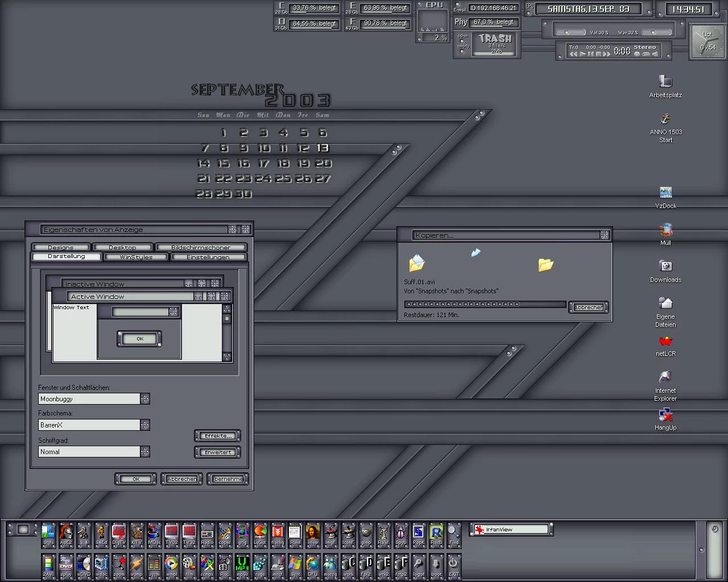Click the Radio icon in dock
This screenshot has height=582, width=728.
pos(207,533)
